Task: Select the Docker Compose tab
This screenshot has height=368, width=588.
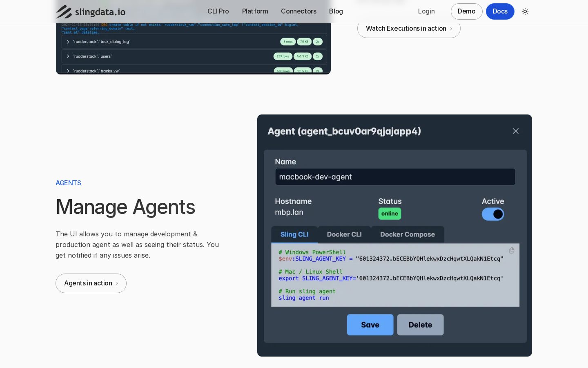Action: coord(408,235)
